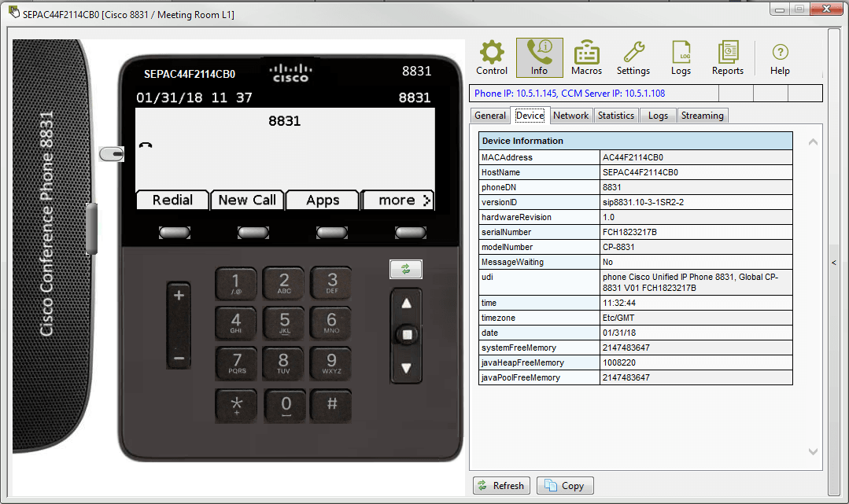This screenshot has width=849, height=504.
Task: Click the side button on speaker unit
Action: [x=92, y=229]
